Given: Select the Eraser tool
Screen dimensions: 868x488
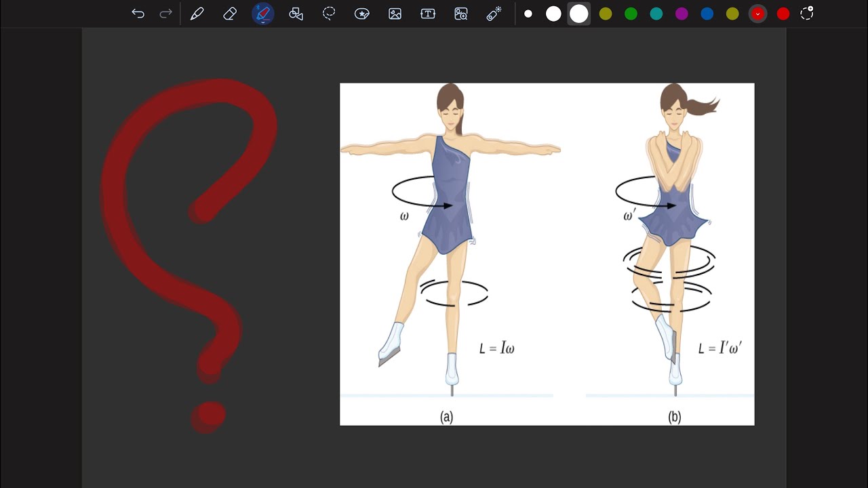Looking at the screenshot, I should [x=230, y=14].
